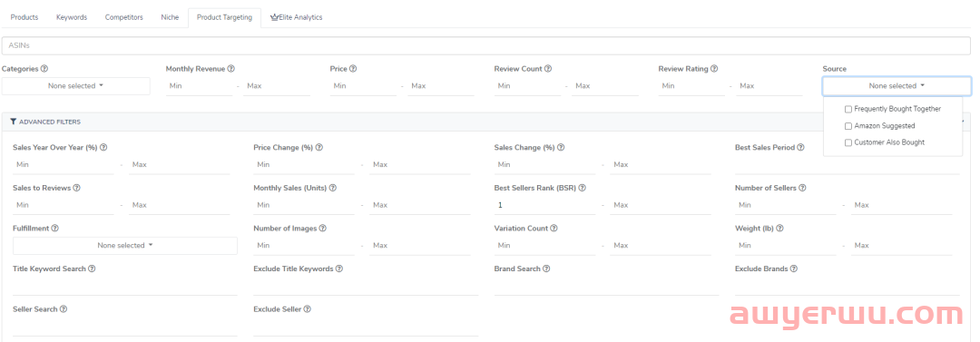Open the Fulfillment None selected dropdown

[x=125, y=246]
